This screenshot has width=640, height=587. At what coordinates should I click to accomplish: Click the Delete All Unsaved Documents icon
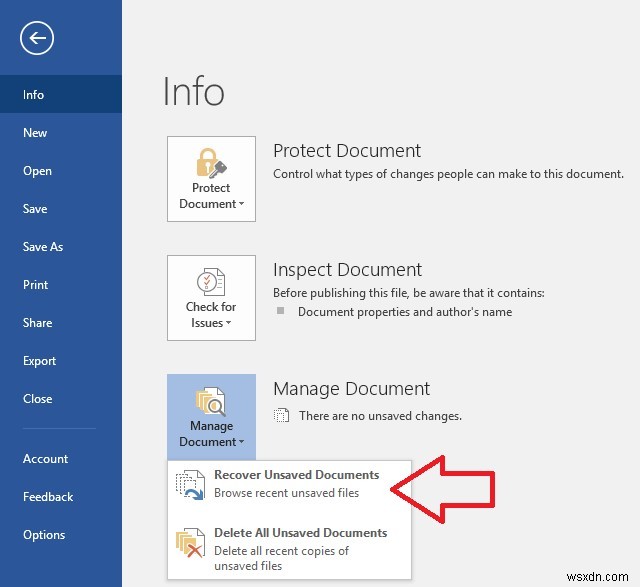[x=190, y=543]
